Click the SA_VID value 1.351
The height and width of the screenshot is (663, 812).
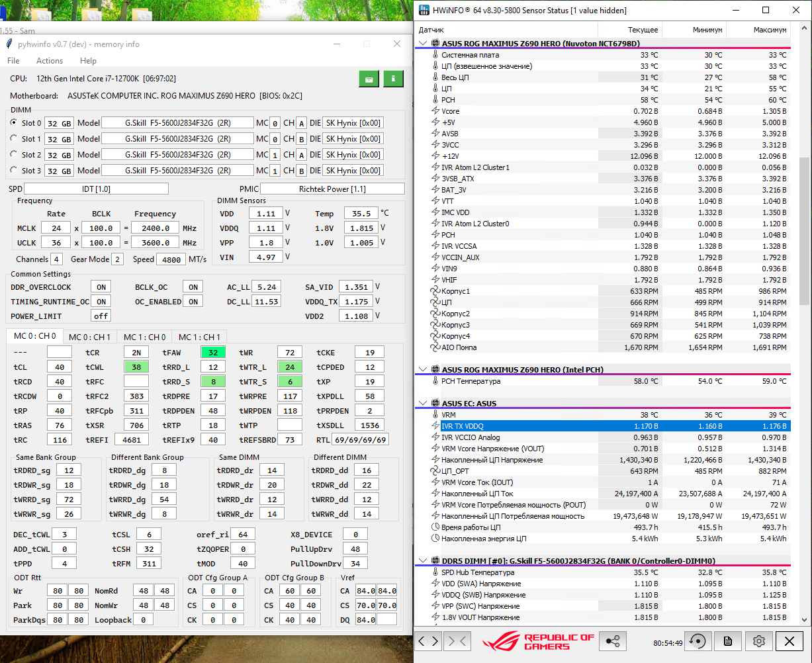(355, 287)
